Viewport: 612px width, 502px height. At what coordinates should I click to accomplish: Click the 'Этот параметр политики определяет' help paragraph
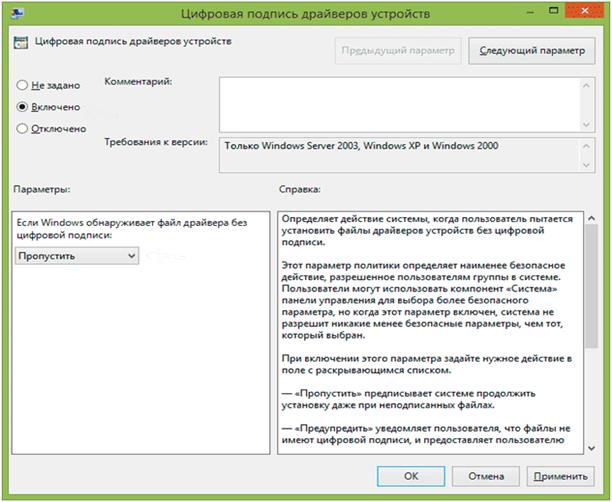pos(423,300)
